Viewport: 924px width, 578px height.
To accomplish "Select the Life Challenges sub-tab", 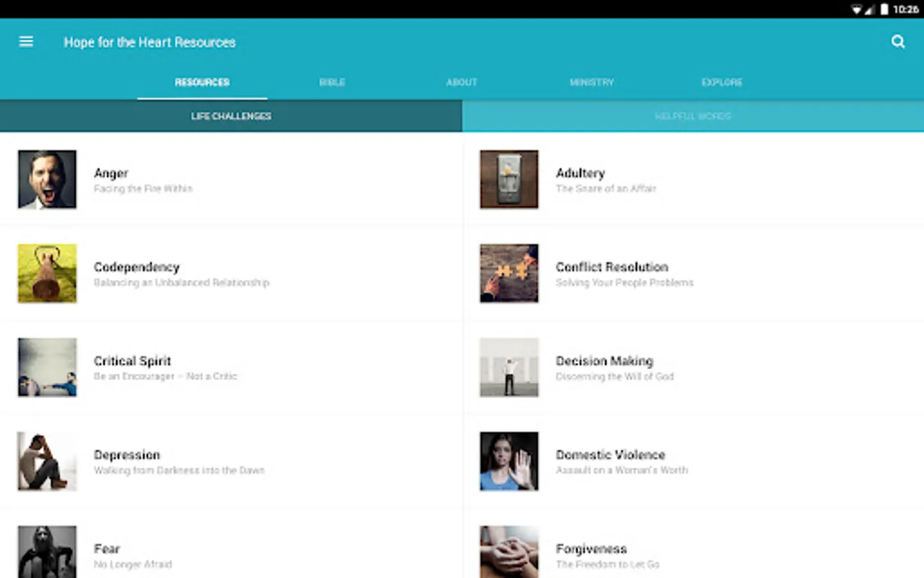I will click(231, 116).
